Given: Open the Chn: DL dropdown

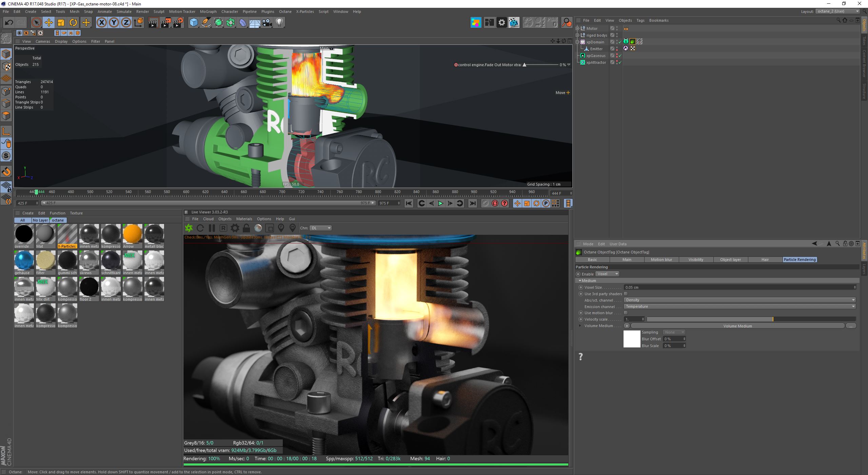Looking at the screenshot, I should click(320, 228).
